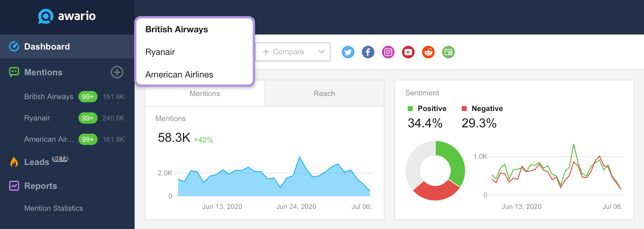Open the Compare dropdown
This screenshot has width=644, height=229.
(293, 52)
